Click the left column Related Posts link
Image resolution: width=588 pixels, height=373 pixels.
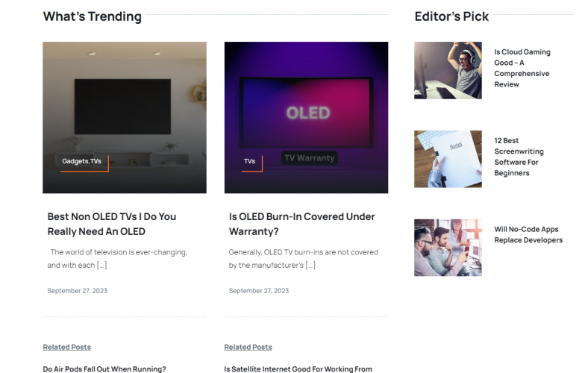(66, 347)
